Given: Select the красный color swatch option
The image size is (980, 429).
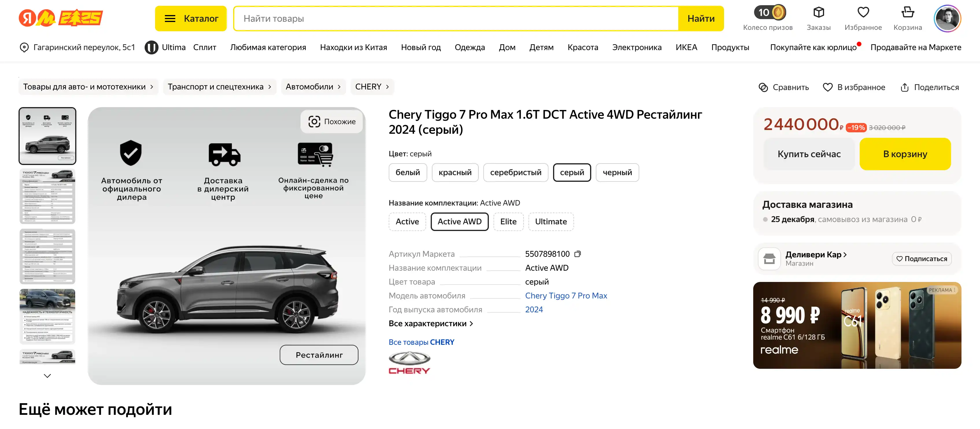Looking at the screenshot, I should tap(455, 173).
